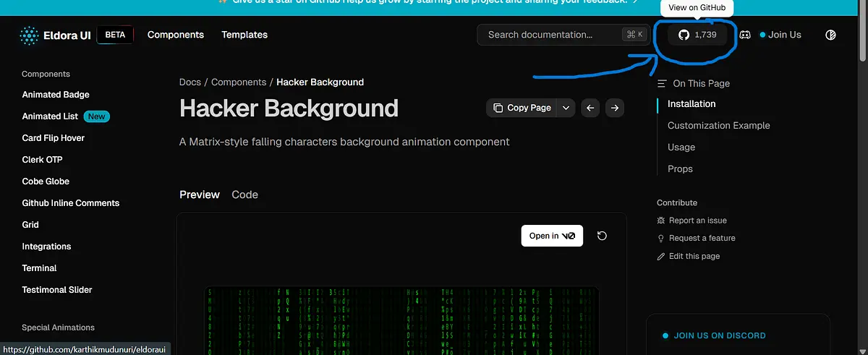Open Clerk OTP in sidebar
Screen dimensions: 868x355
pyautogui.click(x=43, y=160)
